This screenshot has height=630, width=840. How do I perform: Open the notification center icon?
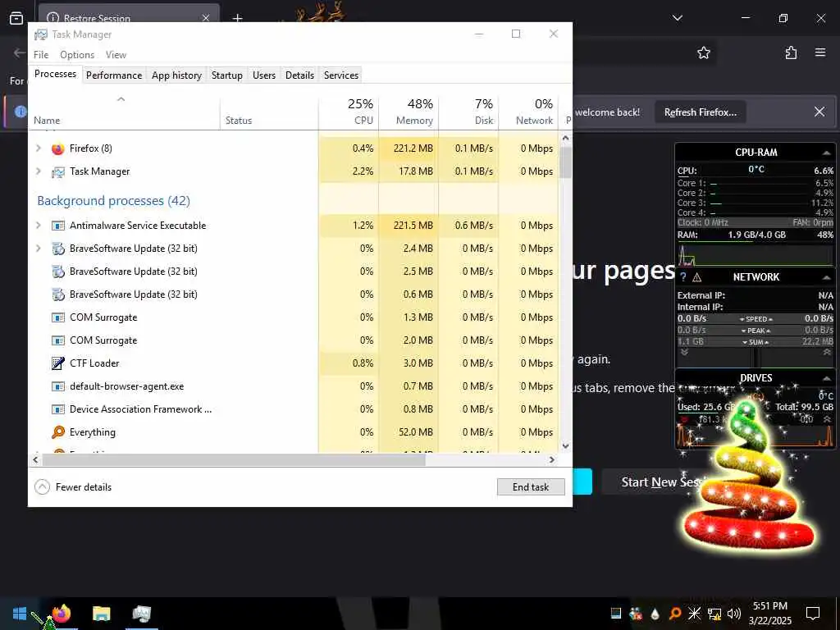tap(813, 614)
